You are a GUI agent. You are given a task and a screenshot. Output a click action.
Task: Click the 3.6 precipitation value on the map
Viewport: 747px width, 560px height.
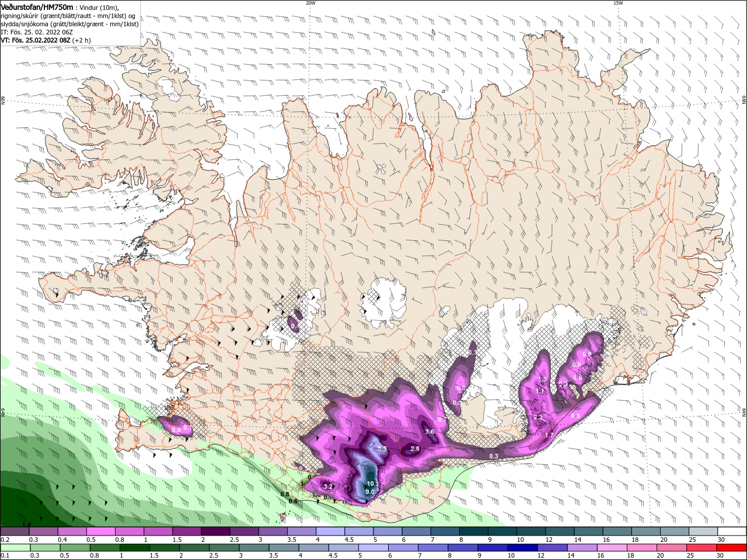[x=430, y=432]
